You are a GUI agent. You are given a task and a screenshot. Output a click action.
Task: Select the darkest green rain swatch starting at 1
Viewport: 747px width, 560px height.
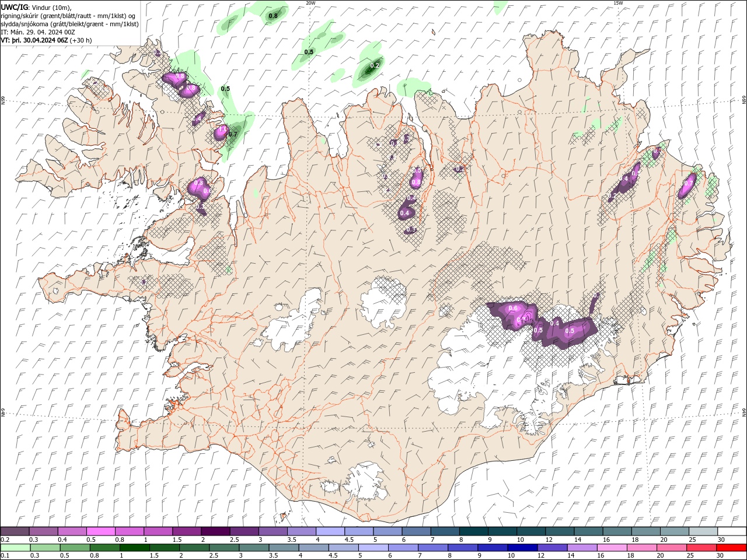pyautogui.click(x=134, y=548)
